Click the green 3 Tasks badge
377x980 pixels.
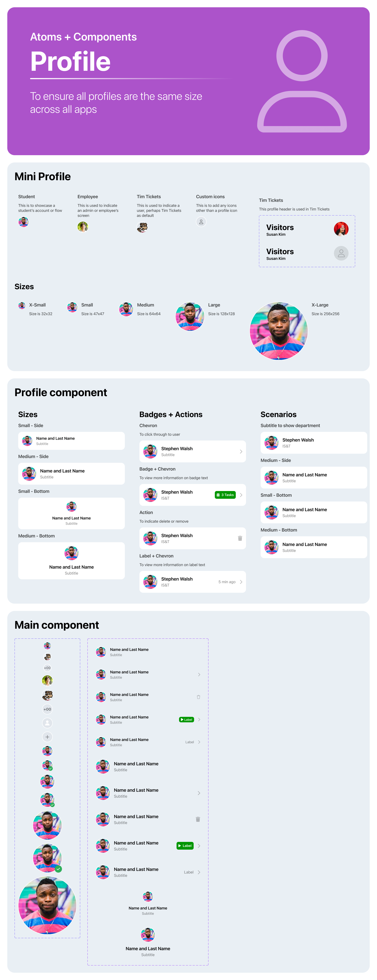(226, 495)
